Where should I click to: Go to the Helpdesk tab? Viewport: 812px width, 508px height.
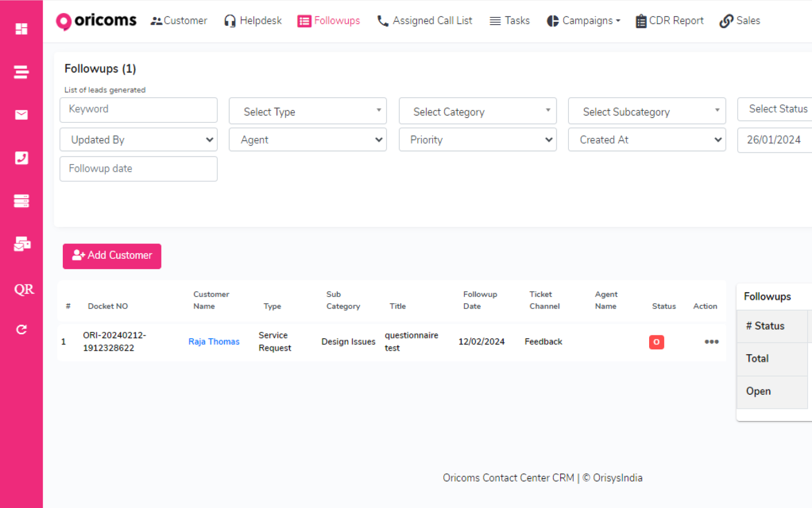(x=253, y=21)
